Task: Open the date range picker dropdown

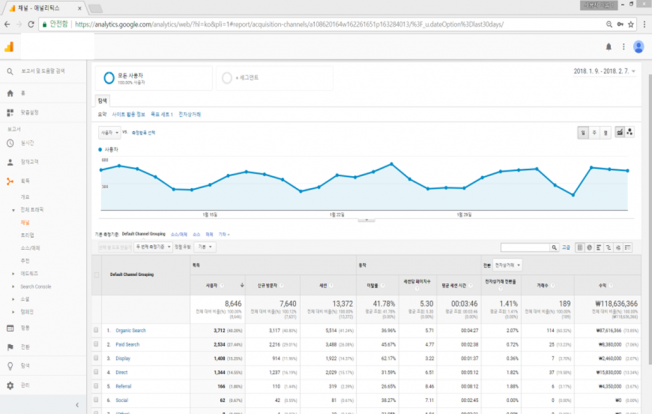Action: (x=605, y=71)
